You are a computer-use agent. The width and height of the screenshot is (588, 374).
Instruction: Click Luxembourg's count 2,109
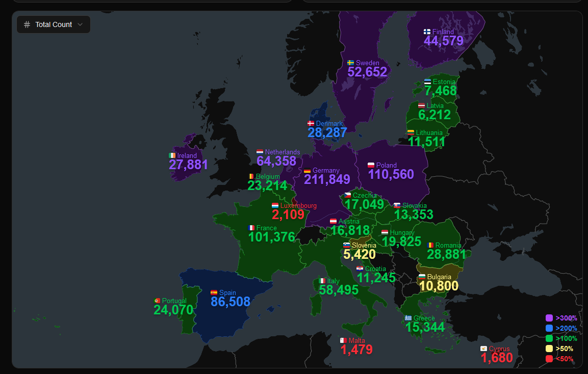tap(288, 215)
